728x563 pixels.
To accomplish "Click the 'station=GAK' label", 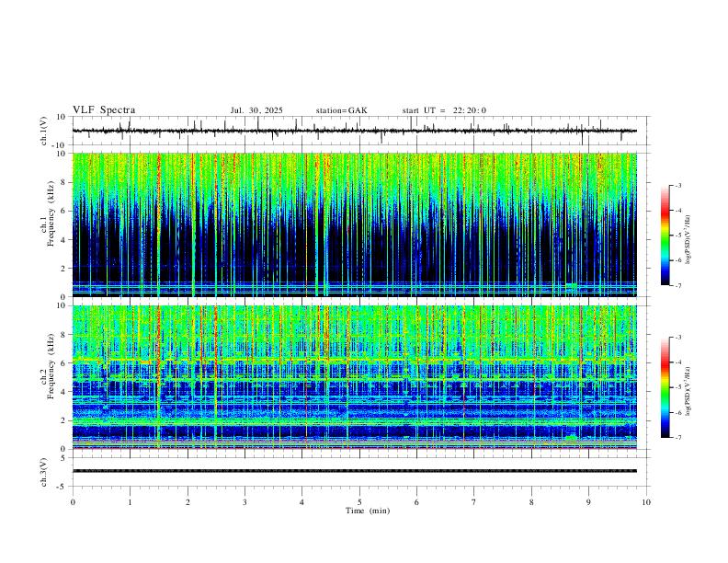I will [341, 110].
